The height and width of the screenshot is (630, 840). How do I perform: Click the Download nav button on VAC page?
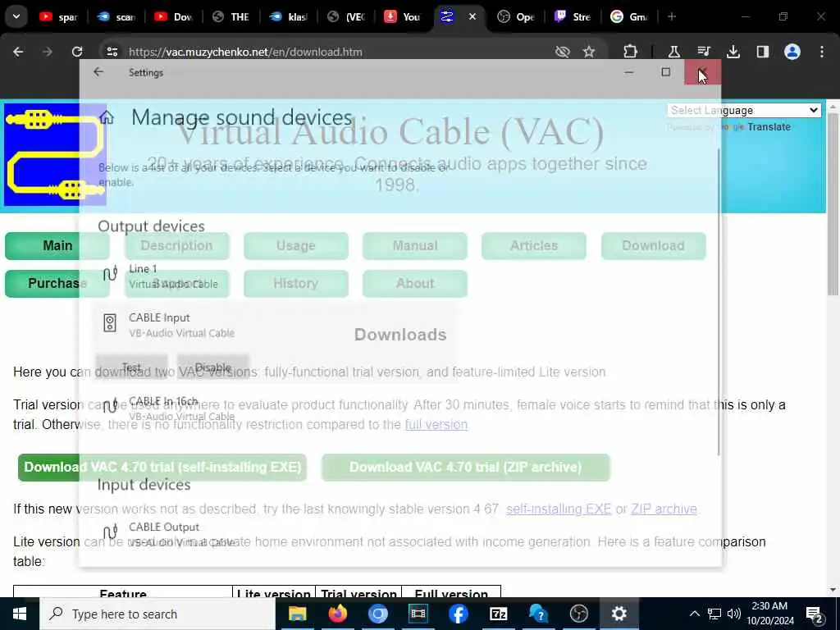coord(654,246)
